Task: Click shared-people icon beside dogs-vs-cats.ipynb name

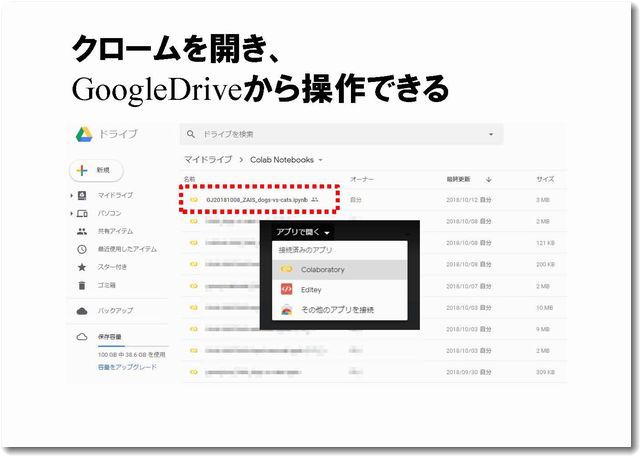Action: [x=315, y=200]
